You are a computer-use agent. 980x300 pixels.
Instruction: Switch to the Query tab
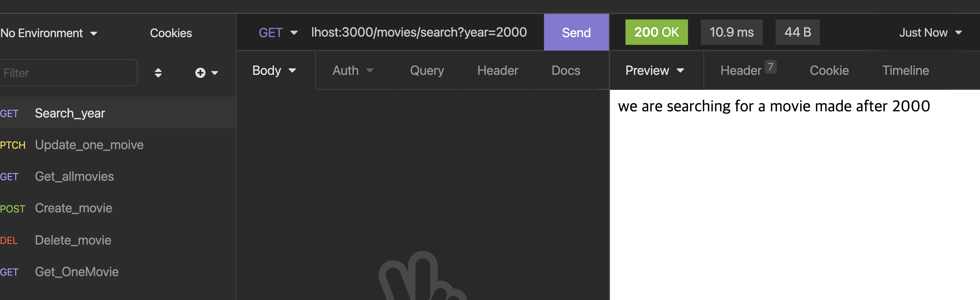click(x=427, y=70)
